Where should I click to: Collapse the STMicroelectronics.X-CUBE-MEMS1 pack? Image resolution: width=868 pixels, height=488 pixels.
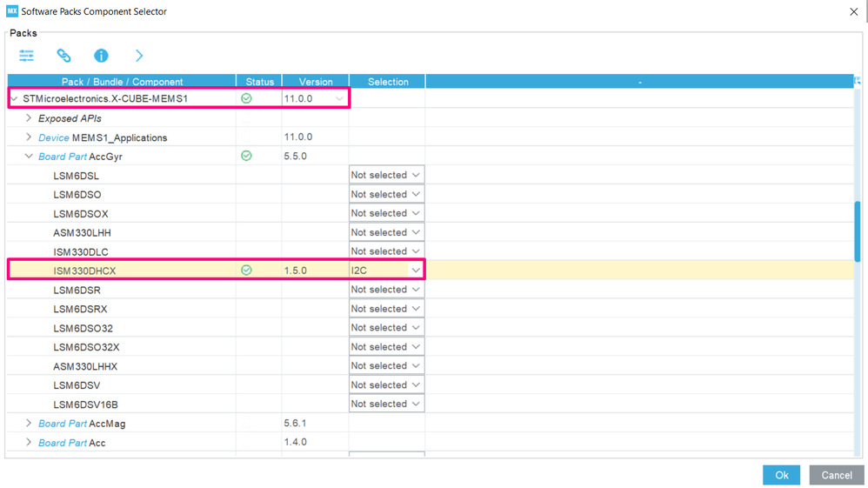(x=15, y=98)
